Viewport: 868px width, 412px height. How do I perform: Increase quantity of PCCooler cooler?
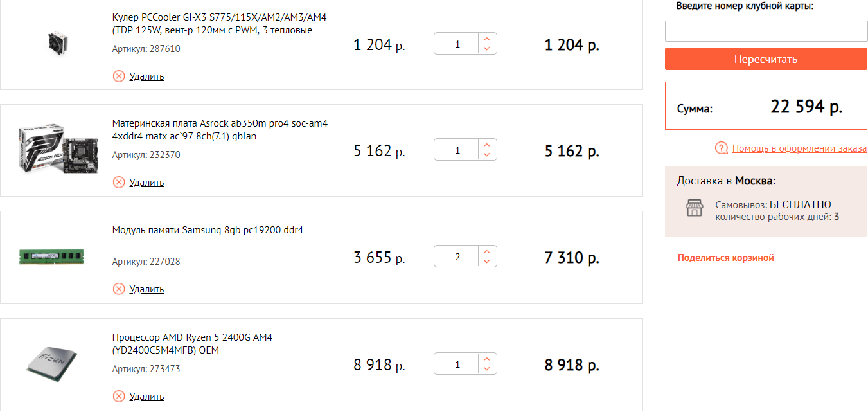[487, 39]
